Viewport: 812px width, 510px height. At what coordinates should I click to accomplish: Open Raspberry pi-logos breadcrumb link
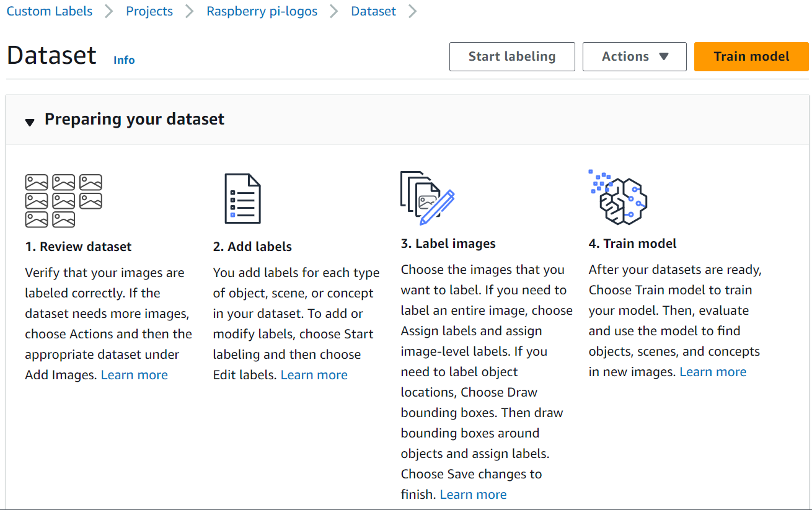tap(262, 11)
